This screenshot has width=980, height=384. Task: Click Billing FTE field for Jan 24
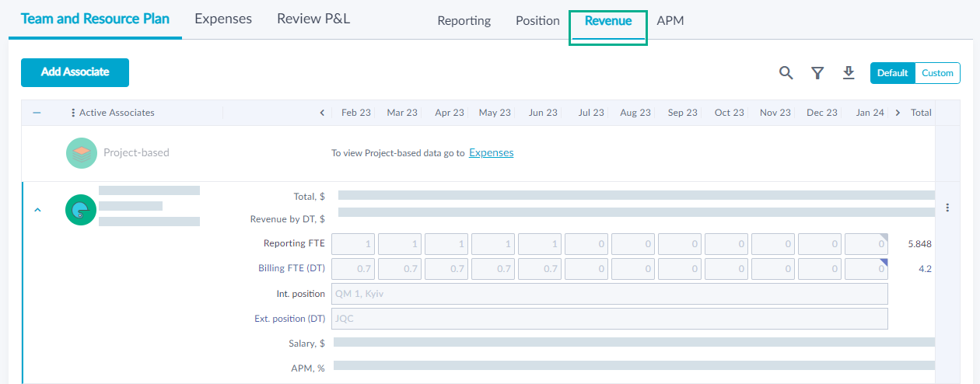pos(866,269)
